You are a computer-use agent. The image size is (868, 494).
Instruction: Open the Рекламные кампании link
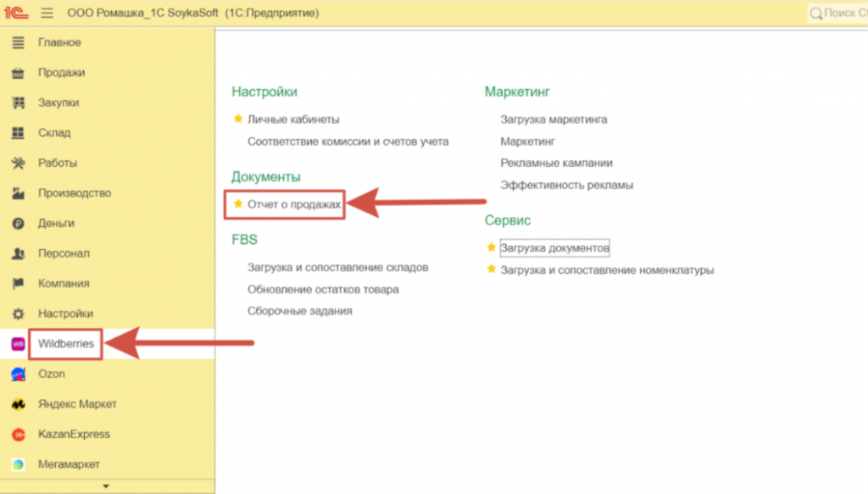click(556, 163)
